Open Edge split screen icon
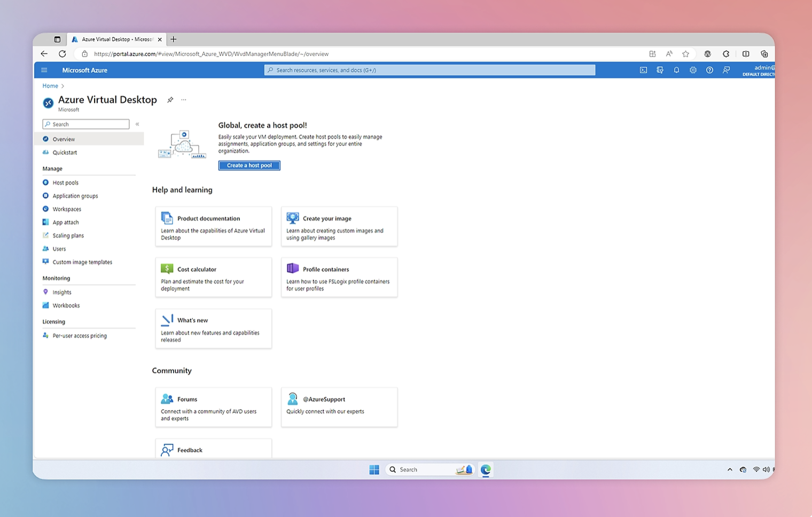 click(746, 54)
